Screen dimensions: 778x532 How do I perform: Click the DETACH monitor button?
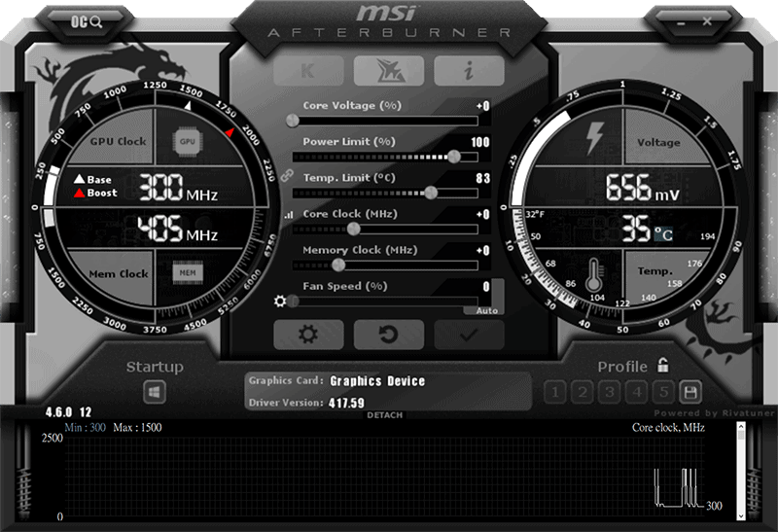384,415
